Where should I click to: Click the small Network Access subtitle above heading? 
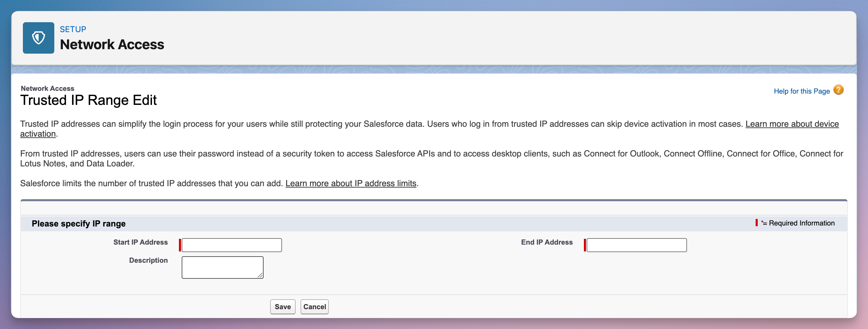47,88
